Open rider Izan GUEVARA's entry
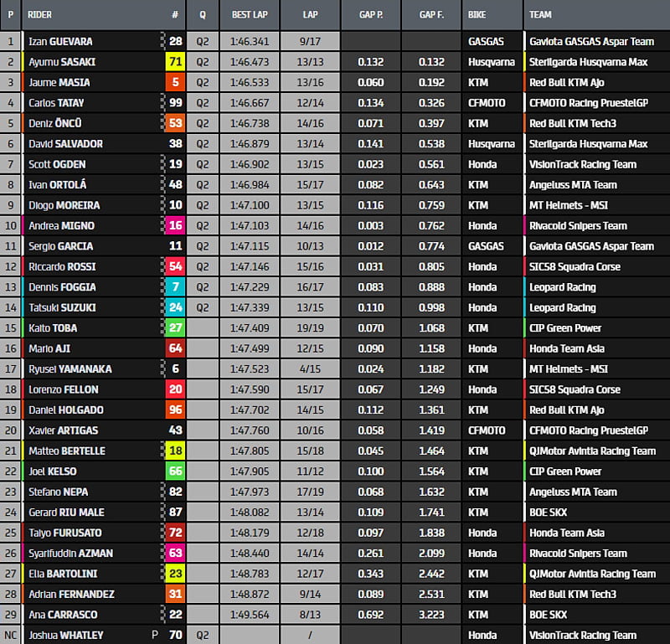 pos(60,41)
